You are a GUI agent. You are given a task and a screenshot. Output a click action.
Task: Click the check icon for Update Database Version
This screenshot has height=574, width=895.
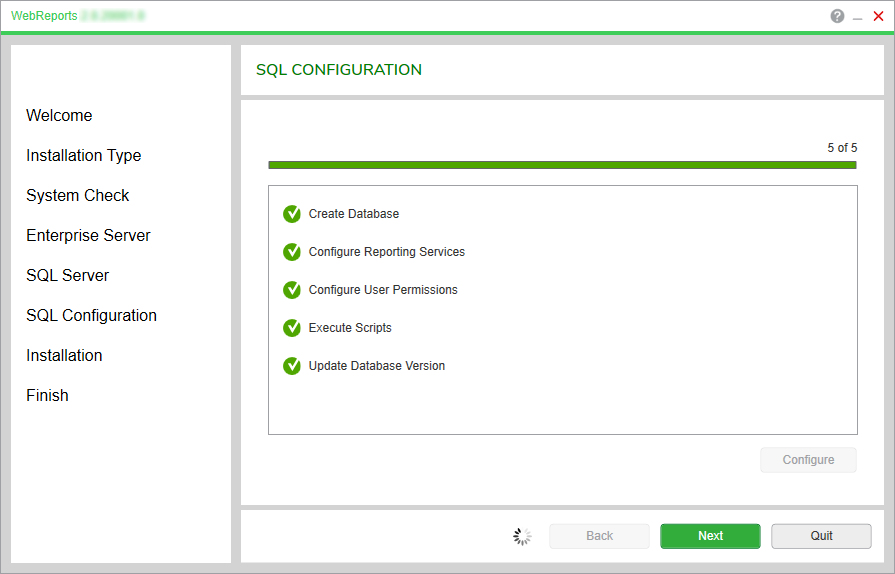[292, 366]
